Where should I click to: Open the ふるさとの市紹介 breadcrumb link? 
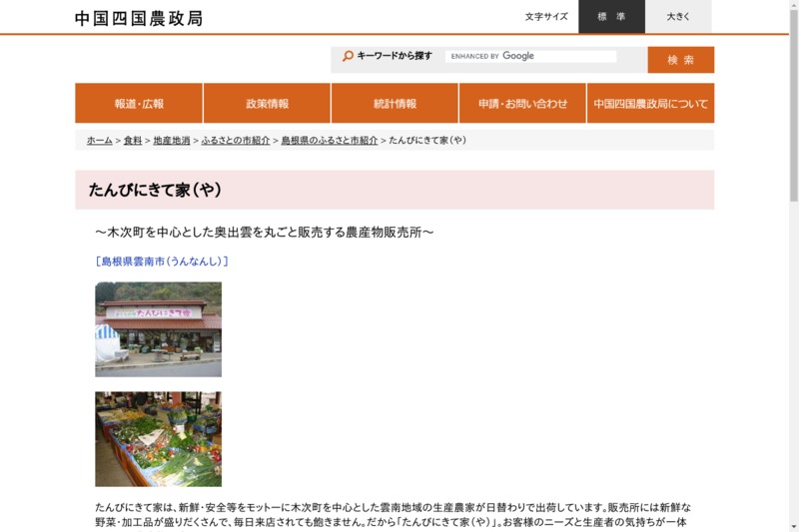point(236,141)
